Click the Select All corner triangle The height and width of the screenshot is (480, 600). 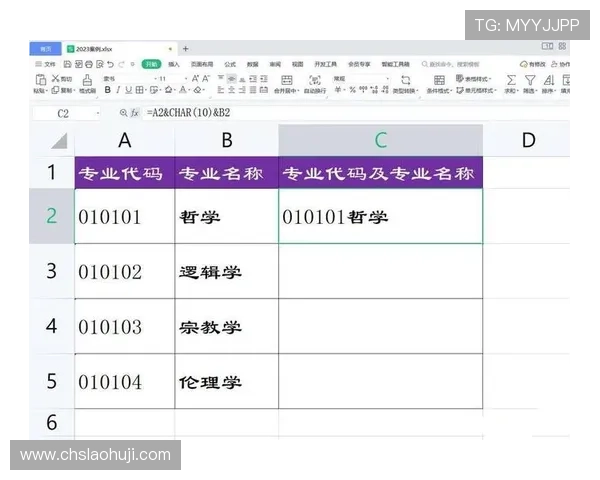(x=59, y=140)
